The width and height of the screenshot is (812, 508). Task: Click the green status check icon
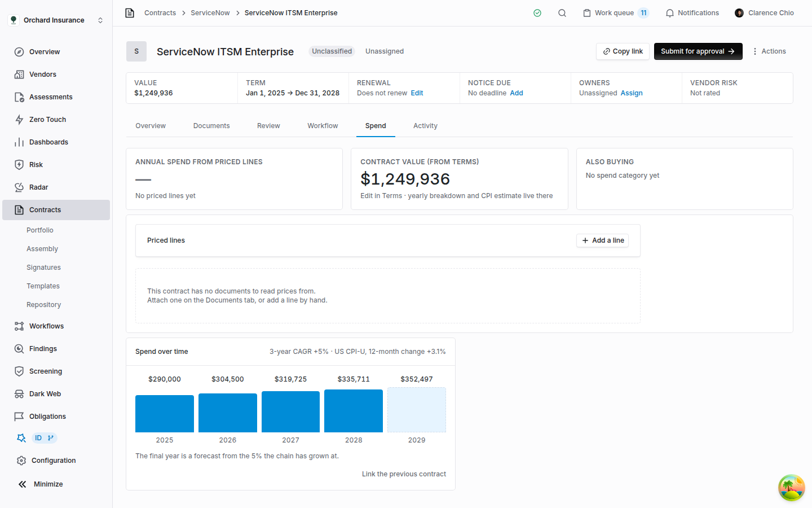click(x=537, y=13)
